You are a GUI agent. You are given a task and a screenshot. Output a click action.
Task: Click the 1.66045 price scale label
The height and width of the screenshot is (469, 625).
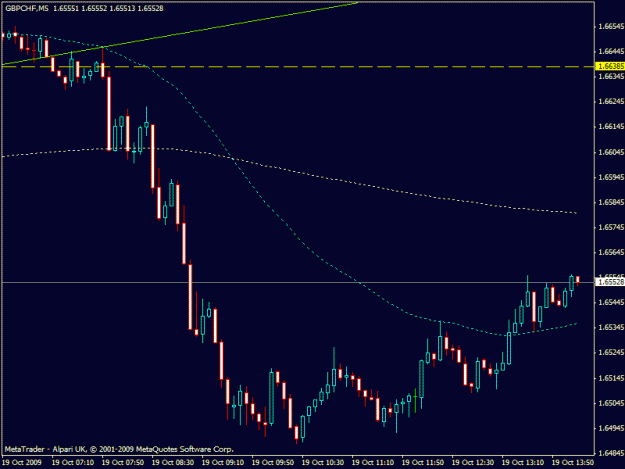coord(611,152)
